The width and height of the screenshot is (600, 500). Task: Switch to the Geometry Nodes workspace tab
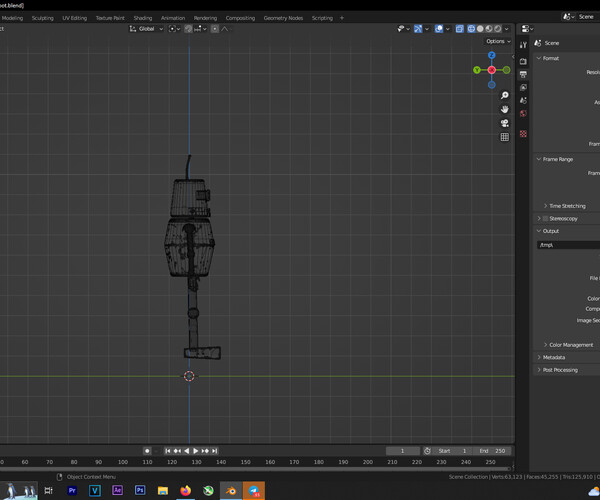tap(283, 18)
